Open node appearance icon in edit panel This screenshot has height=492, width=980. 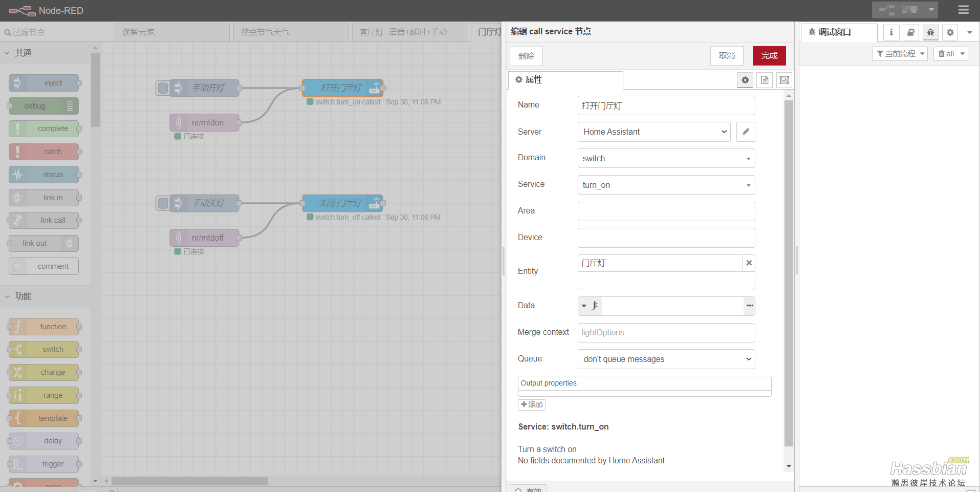(784, 80)
